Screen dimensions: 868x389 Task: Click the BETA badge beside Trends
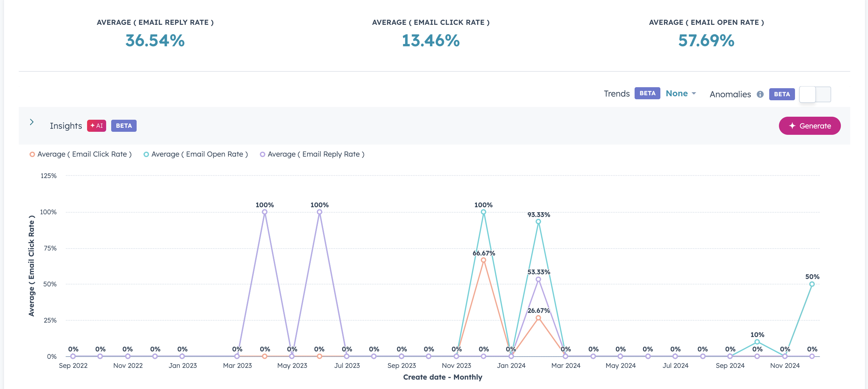[x=647, y=93]
